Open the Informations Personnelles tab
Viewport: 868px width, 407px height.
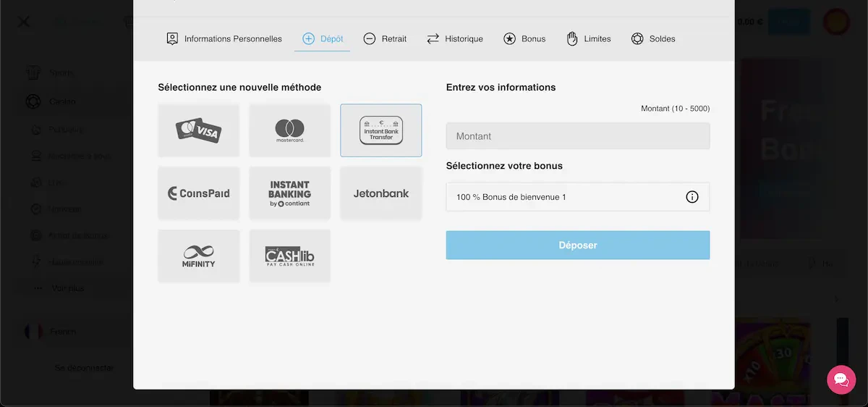pyautogui.click(x=224, y=38)
